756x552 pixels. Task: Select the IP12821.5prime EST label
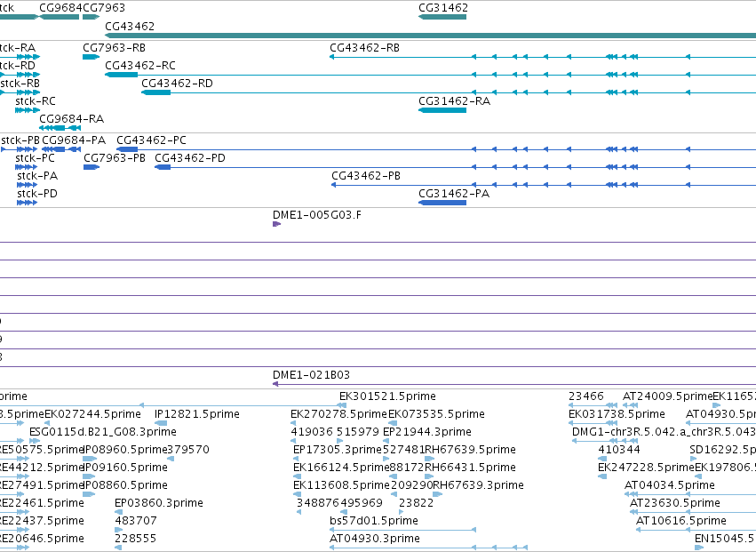pos(197,414)
